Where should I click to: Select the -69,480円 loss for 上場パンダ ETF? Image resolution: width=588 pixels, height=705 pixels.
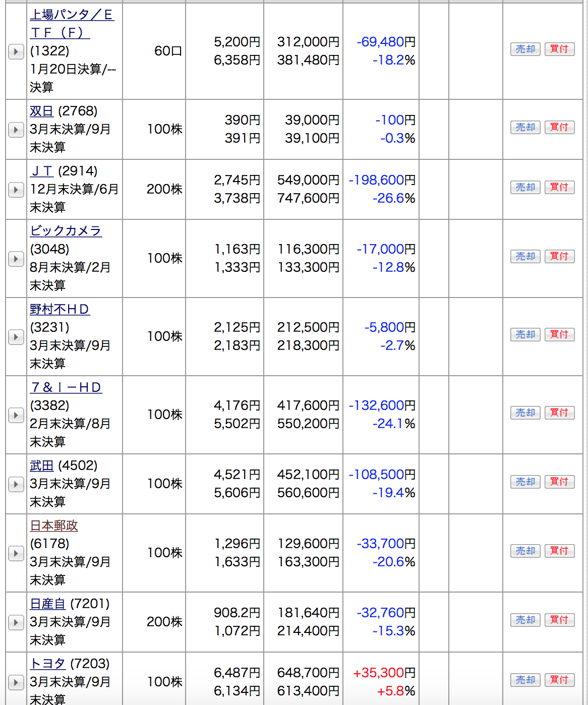pos(386,42)
